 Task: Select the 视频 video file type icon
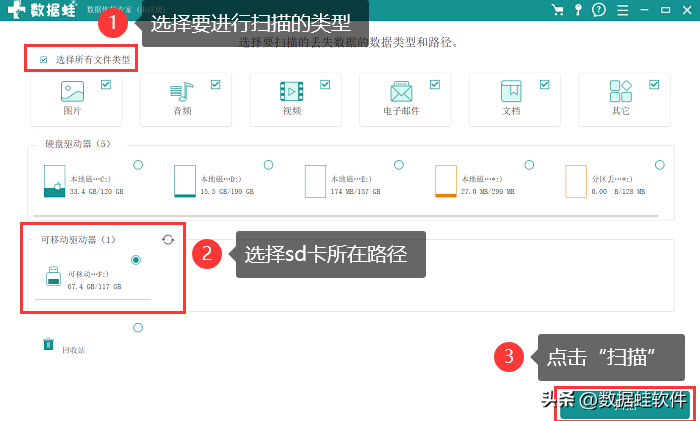(292, 92)
